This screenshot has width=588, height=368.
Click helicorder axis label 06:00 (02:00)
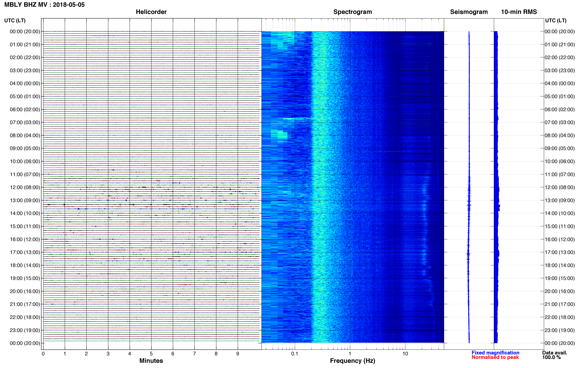25,110
